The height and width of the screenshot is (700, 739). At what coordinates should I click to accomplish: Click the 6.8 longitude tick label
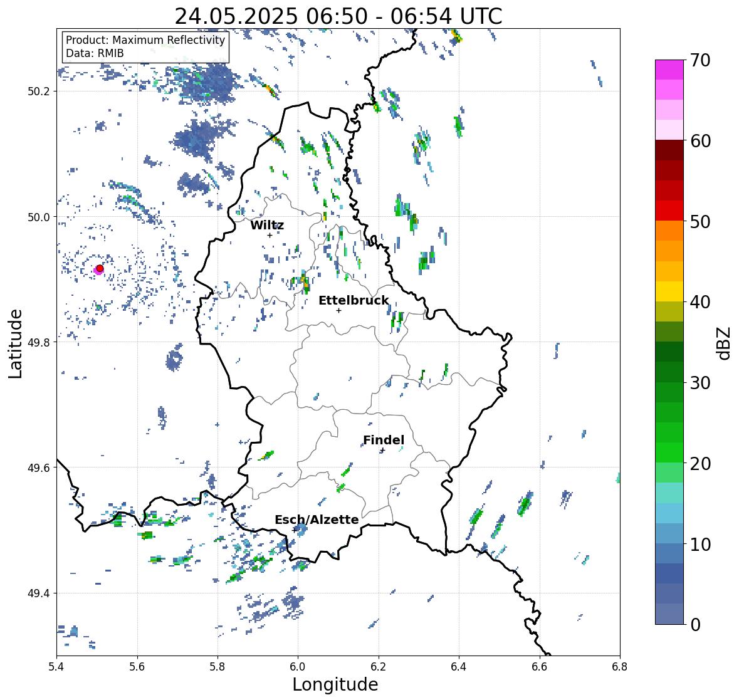(x=620, y=667)
